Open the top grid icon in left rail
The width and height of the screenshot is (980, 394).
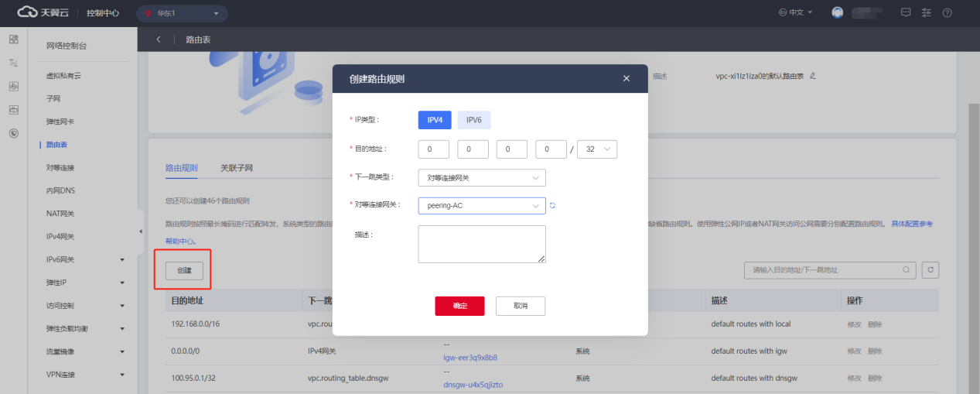pyautogui.click(x=13, y=39)
